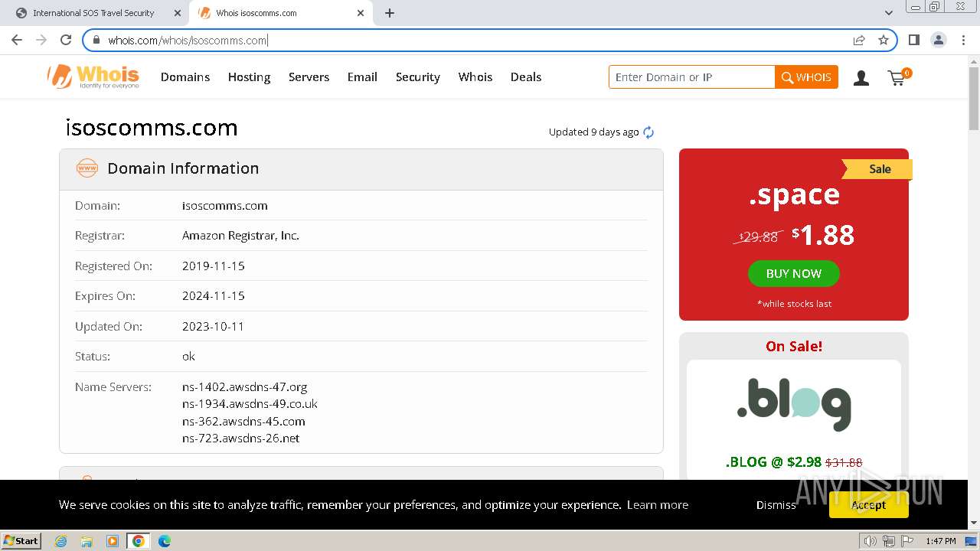Click the .space sale price $1.88
Viewport: 980px width, 551px height.
[x=823, y=234]
